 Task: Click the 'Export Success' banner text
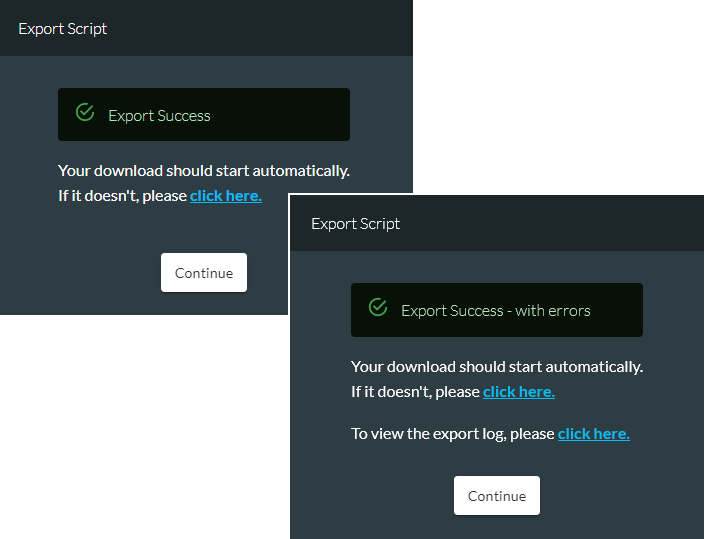(159, 116)
